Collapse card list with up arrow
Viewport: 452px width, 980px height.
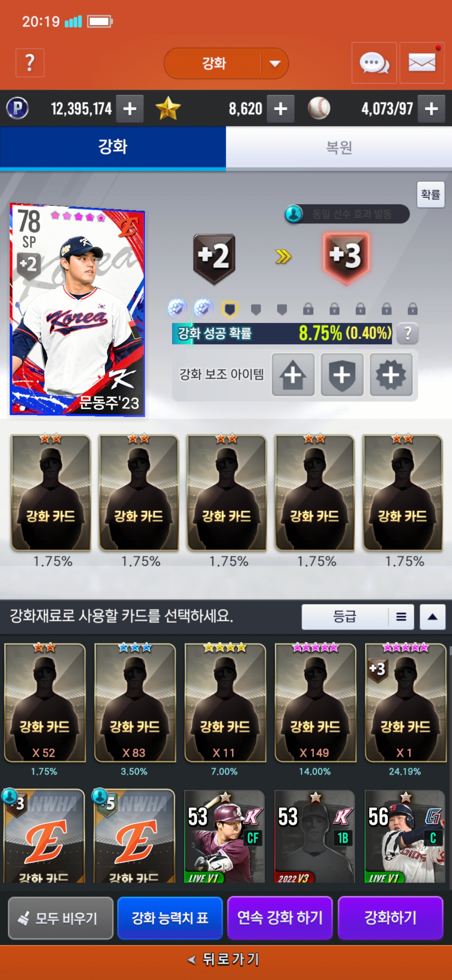(x=433, y=616)
